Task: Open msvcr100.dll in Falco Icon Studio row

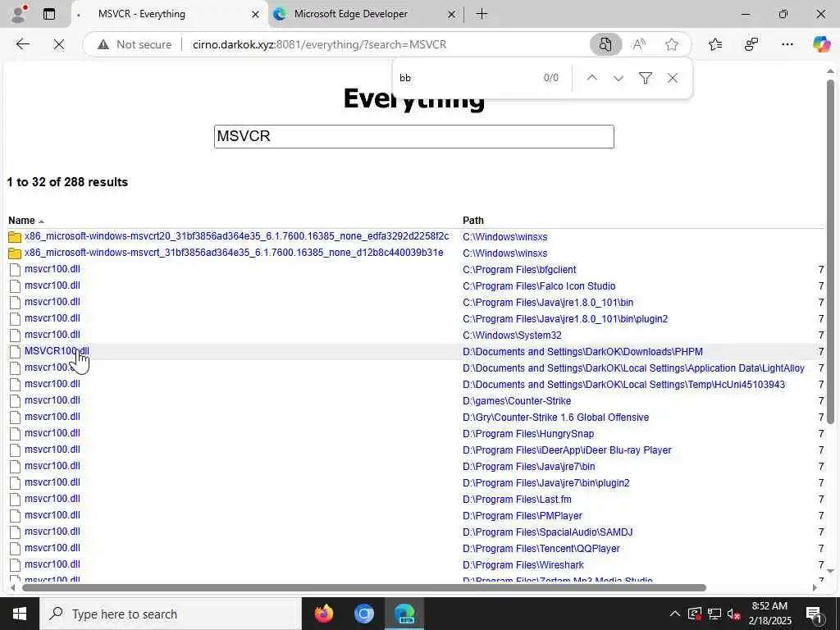Action: [52, 285]
